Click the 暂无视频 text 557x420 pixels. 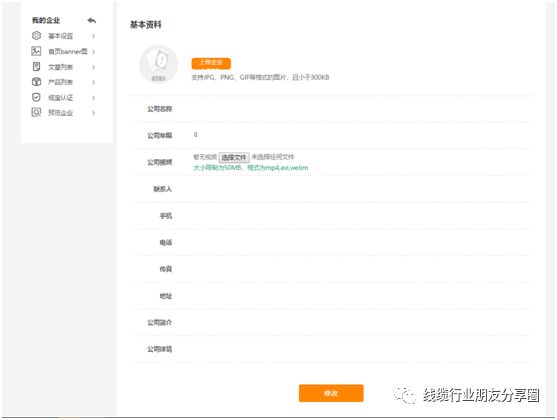205,157
